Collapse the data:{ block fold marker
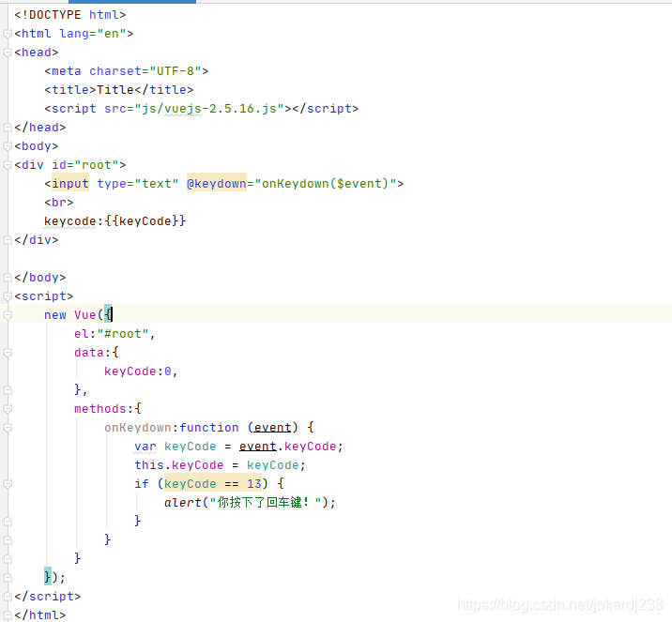This screenshot has height=622, width=672. (8, 353)
